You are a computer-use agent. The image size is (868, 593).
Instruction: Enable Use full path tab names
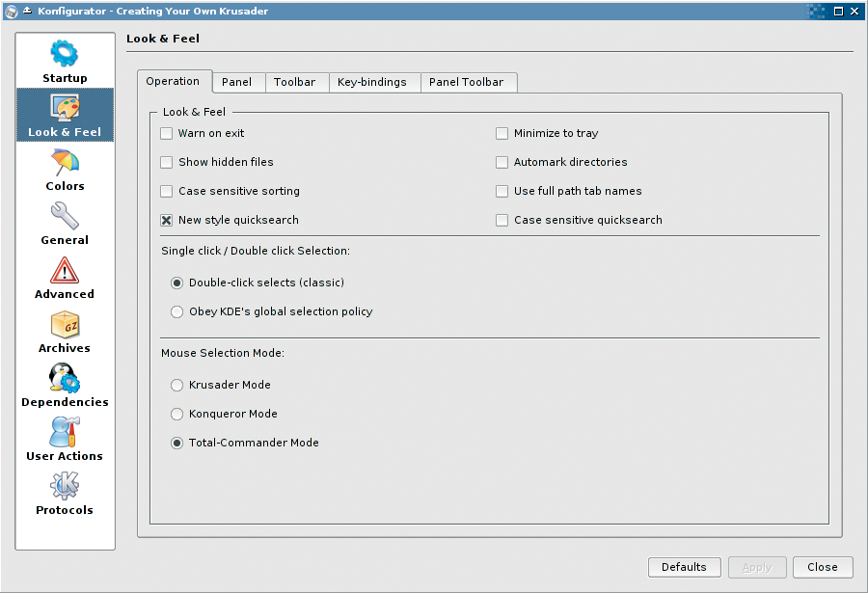pos(502,191)
